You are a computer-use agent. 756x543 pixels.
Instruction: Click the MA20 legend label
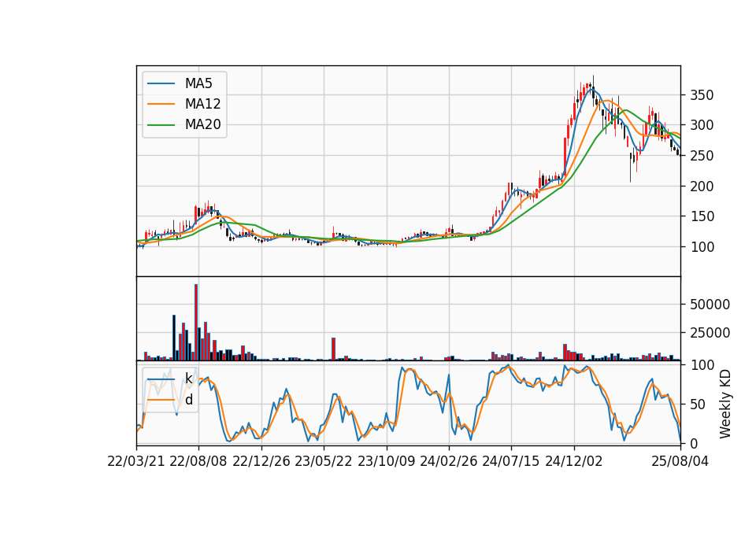pyautogui.click(x=202, y=125)
